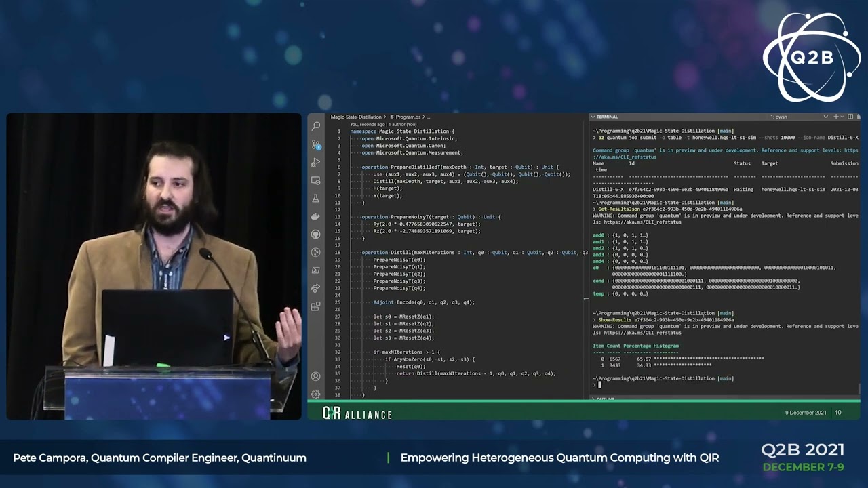Click the 'cond' result row in terminal
This screenshot has width=868, height=488.
696,284
